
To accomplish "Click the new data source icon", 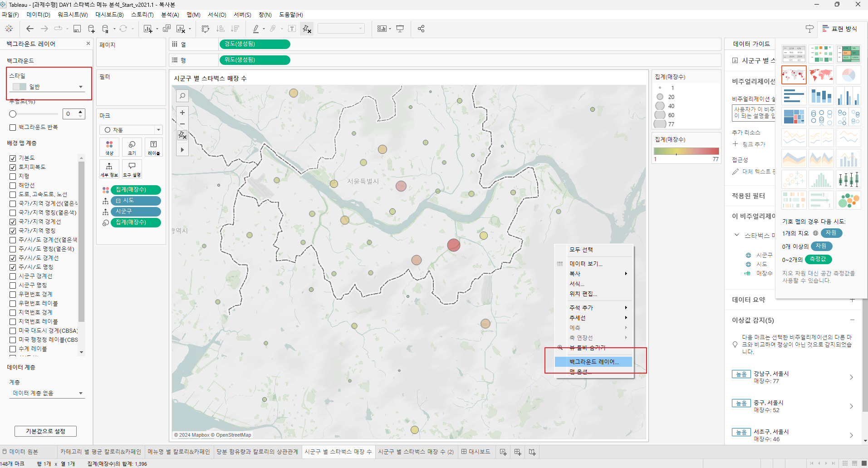I will pyautogui.click(x=91, y=29).
